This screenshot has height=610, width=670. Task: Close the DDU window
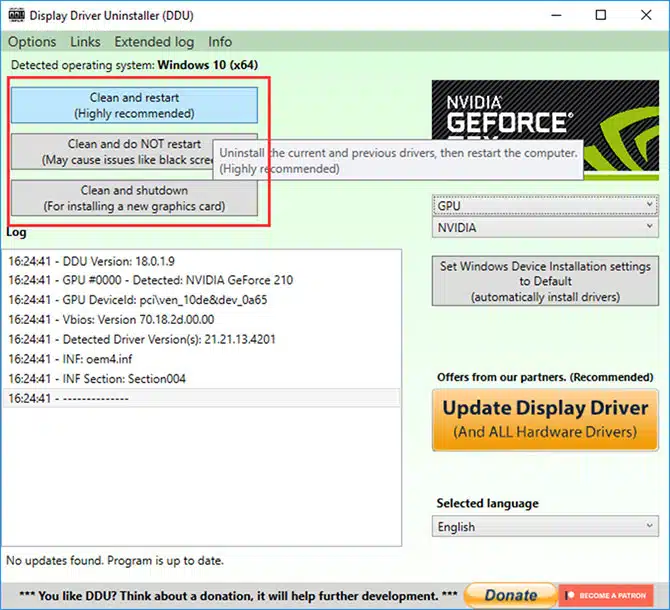point(646,15)
